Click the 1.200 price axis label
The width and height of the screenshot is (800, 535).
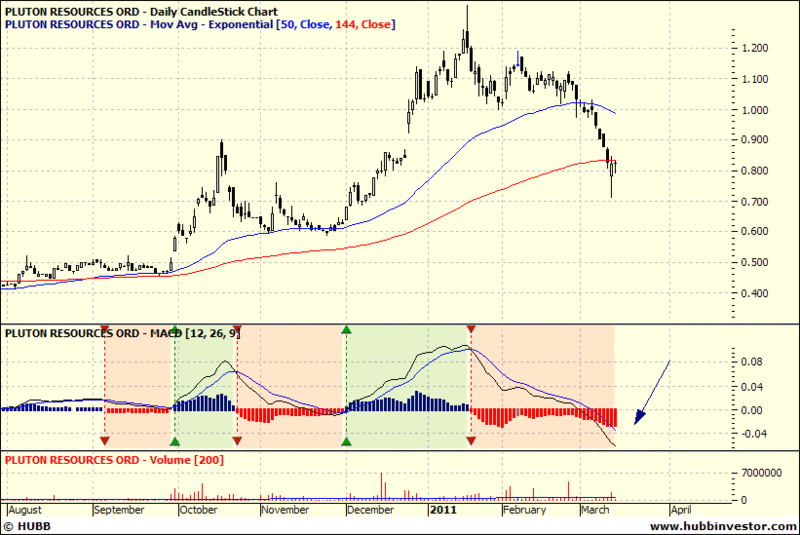click(755, 48)
